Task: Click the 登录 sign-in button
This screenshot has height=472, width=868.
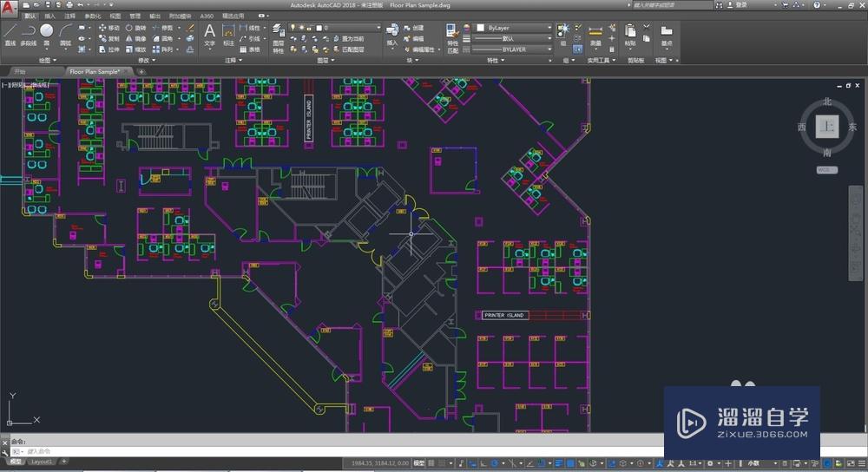Action: point(740,4)
